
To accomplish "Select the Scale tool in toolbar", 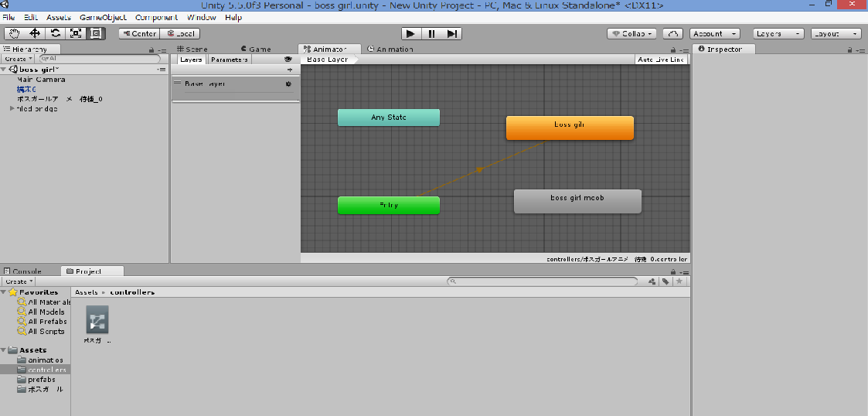I will [76, 33].
